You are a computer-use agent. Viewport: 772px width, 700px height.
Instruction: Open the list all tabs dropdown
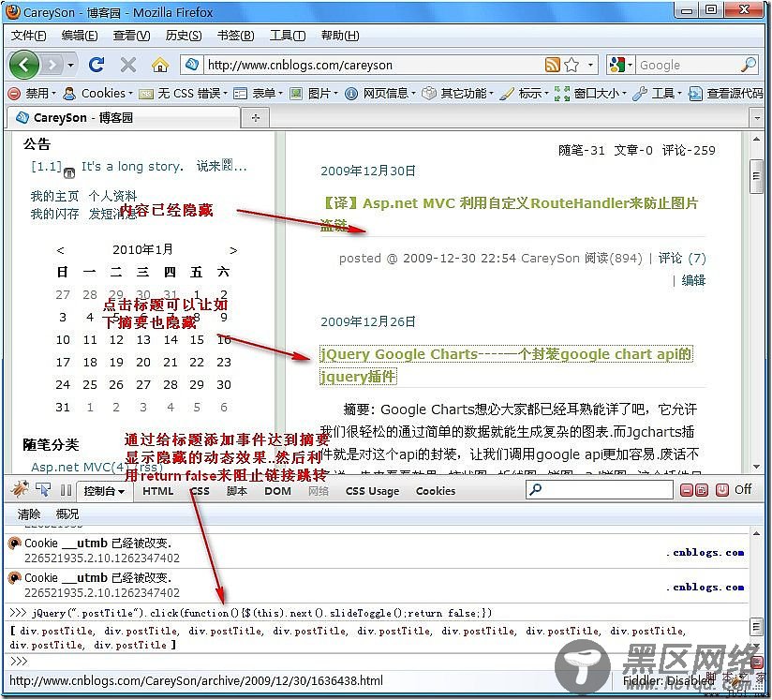coord(757,118)
